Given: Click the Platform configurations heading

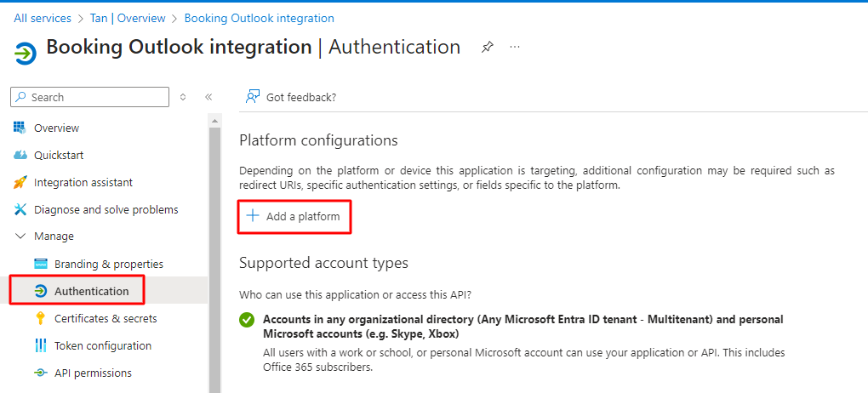Looking at the screenshot, I should pos(318,140).
